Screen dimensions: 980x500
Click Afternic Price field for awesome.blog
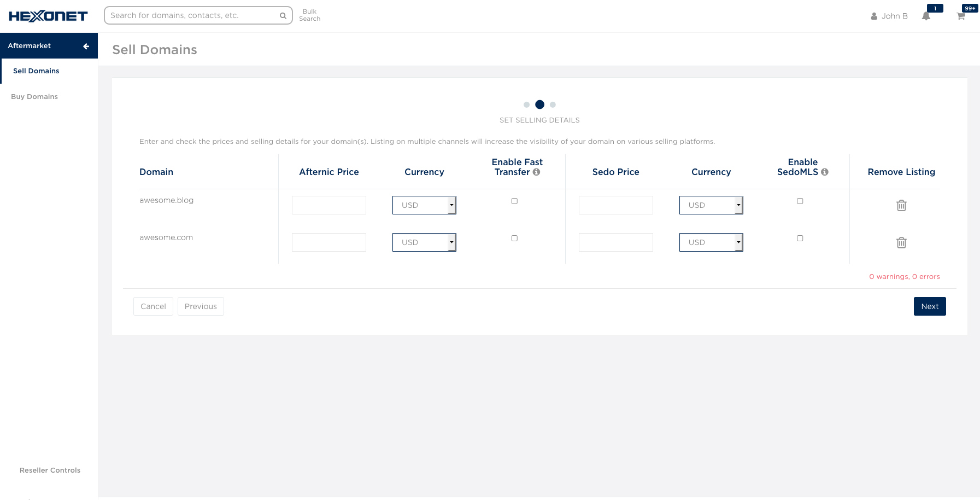(329, 205)
